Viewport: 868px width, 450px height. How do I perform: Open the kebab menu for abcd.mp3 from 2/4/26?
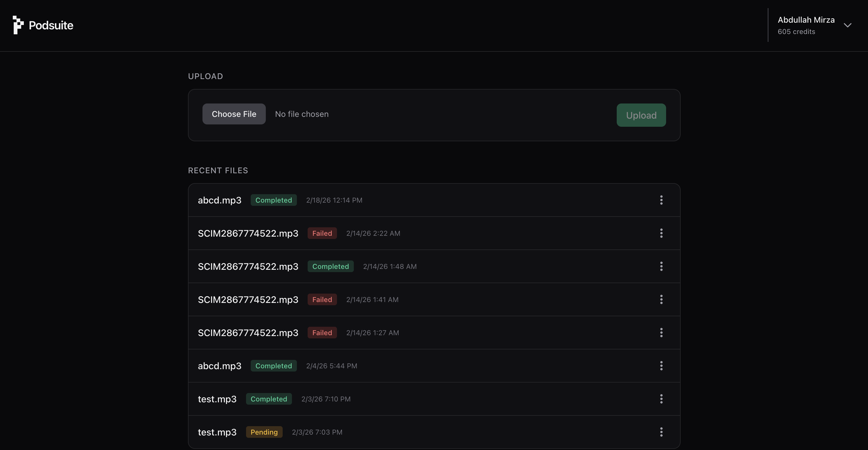click(661, 366)
